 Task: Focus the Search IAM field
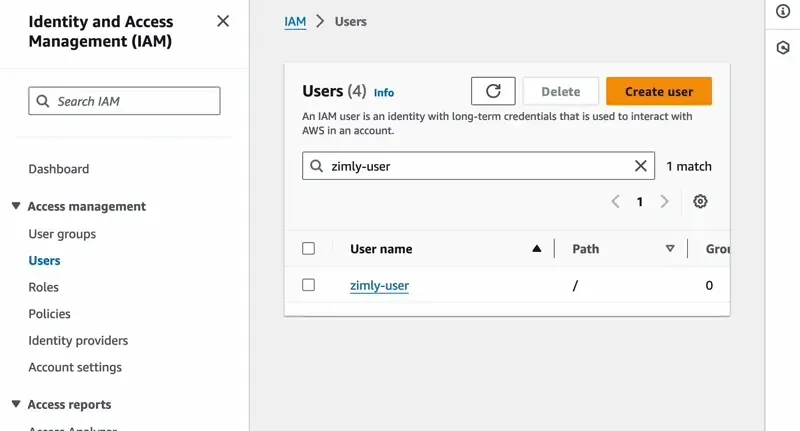(x=124, y=101)
